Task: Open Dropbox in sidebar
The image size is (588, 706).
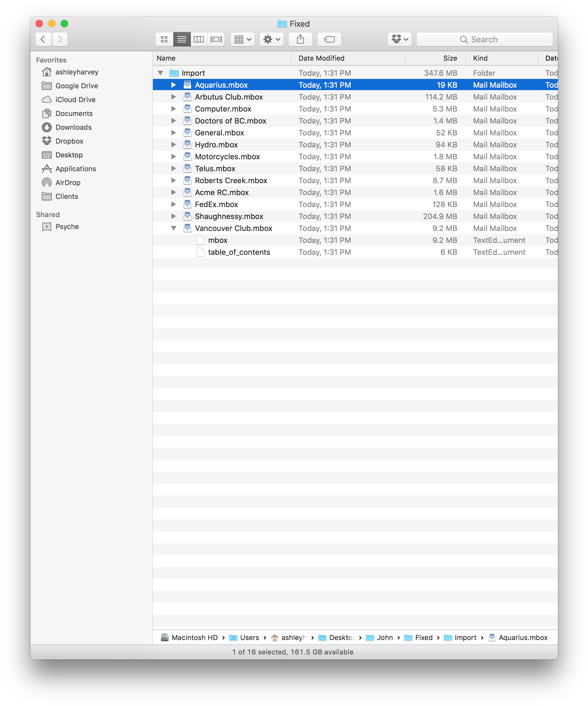Action: pyautogui.click(x=62, y=141)
